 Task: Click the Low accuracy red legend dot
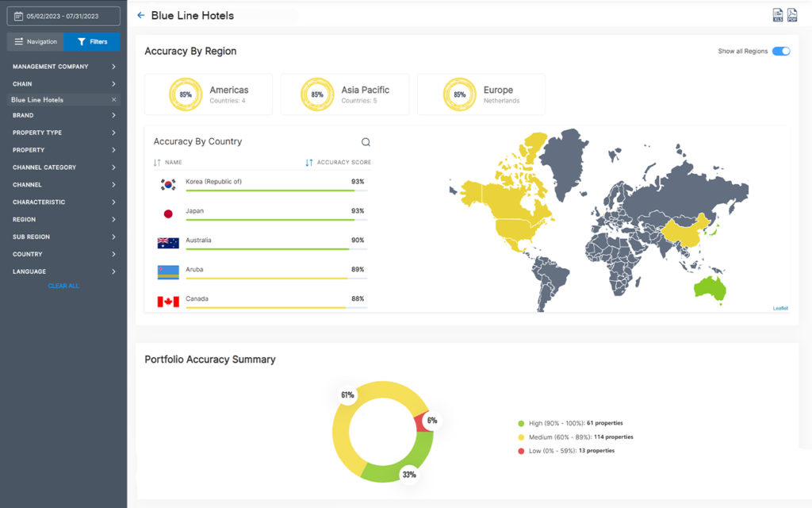[x=521, y=451]
